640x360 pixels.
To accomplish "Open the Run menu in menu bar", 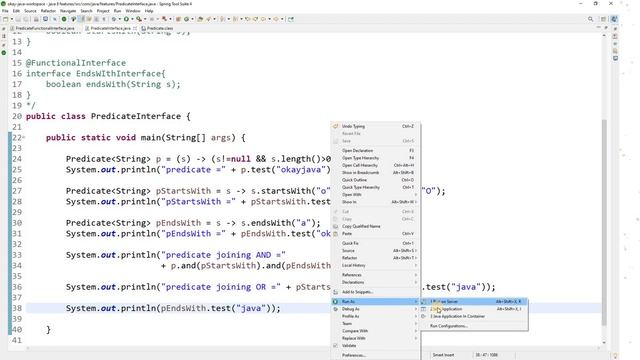I will (x=118, y=11).
